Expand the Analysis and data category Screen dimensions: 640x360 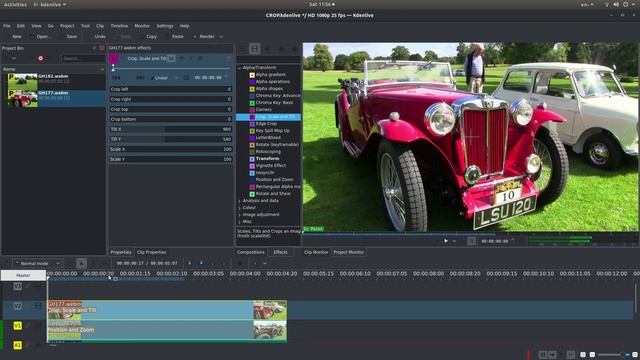239,201
